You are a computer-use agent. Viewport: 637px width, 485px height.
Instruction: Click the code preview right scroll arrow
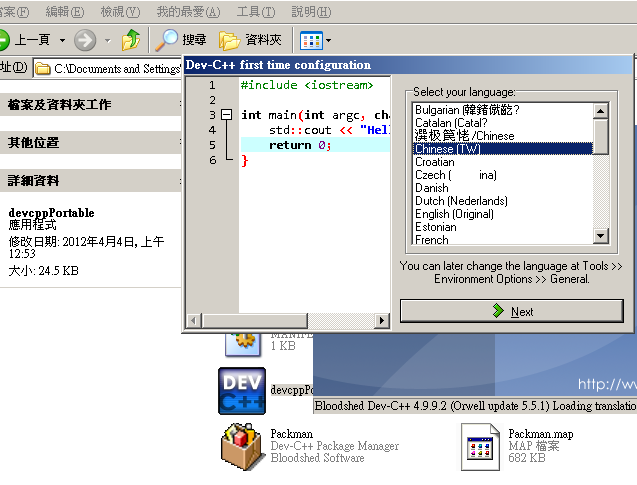pyautogui.click(x=381, y=320)
